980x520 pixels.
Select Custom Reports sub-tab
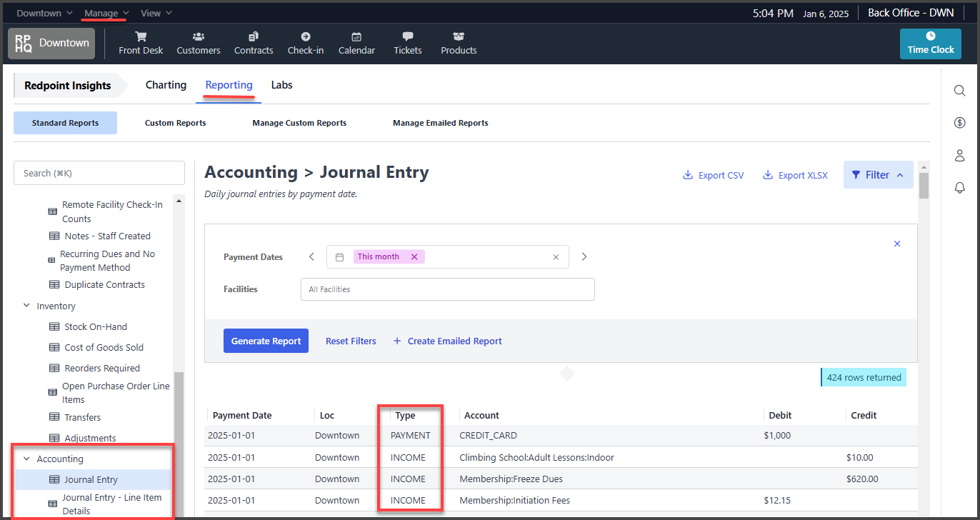[x=175, y=123]
